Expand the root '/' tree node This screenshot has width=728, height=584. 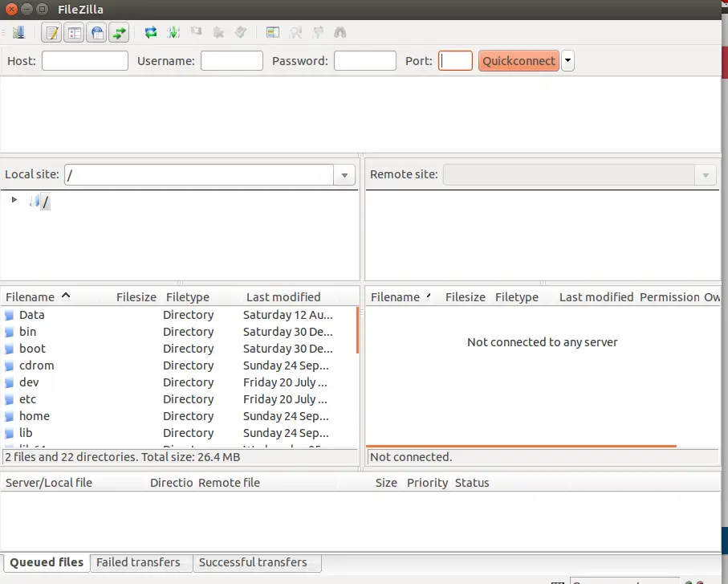(x=14, y=200)
